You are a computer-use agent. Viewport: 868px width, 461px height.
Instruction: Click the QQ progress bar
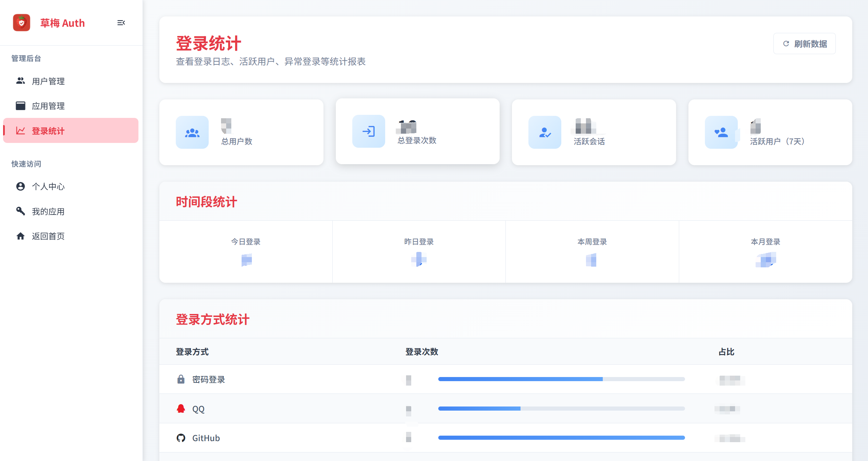tap(561, 409)
